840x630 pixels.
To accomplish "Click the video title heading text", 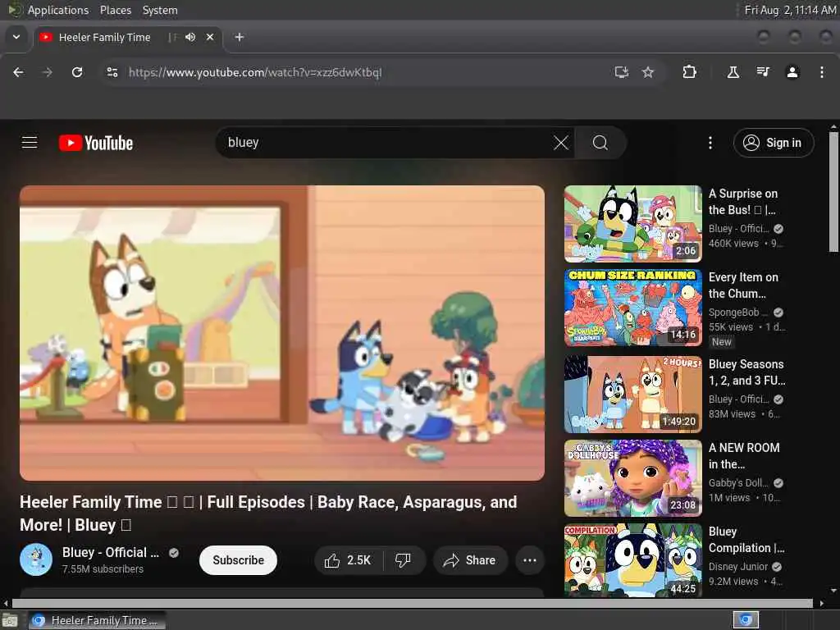I will click(x=268, y=514).
